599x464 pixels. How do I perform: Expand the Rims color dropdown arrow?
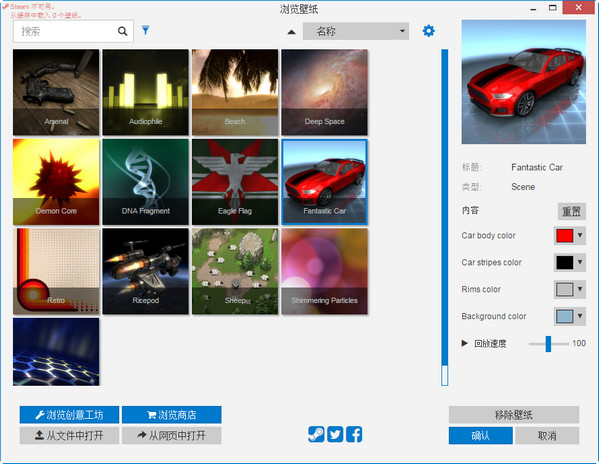point(580,289)
